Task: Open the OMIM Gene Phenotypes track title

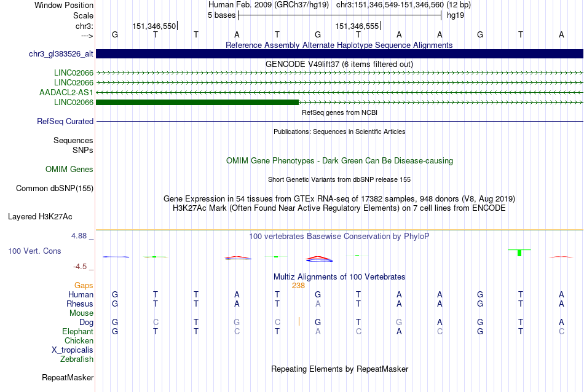Action: click(339, 161)
